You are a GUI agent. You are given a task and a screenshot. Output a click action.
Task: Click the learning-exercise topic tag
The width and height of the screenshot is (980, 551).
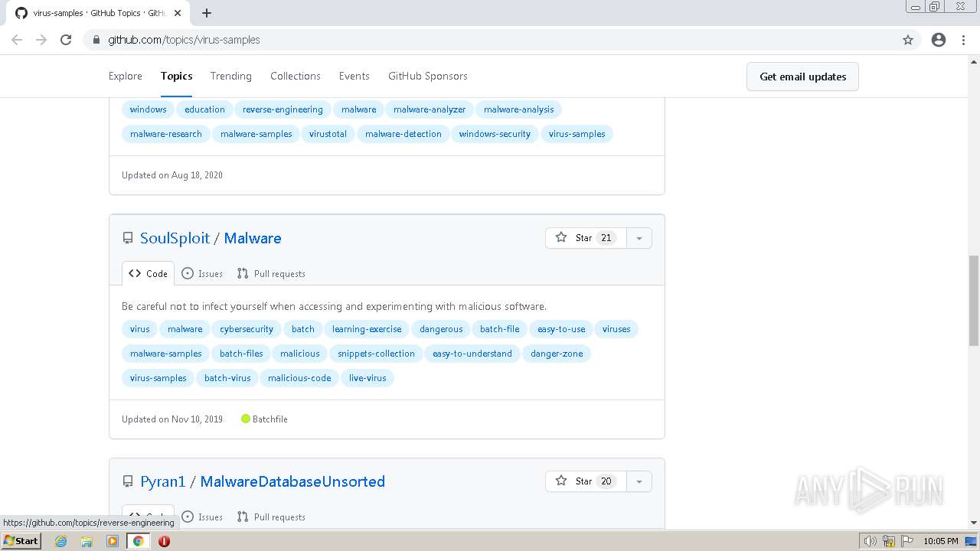[x=367, y=329]
